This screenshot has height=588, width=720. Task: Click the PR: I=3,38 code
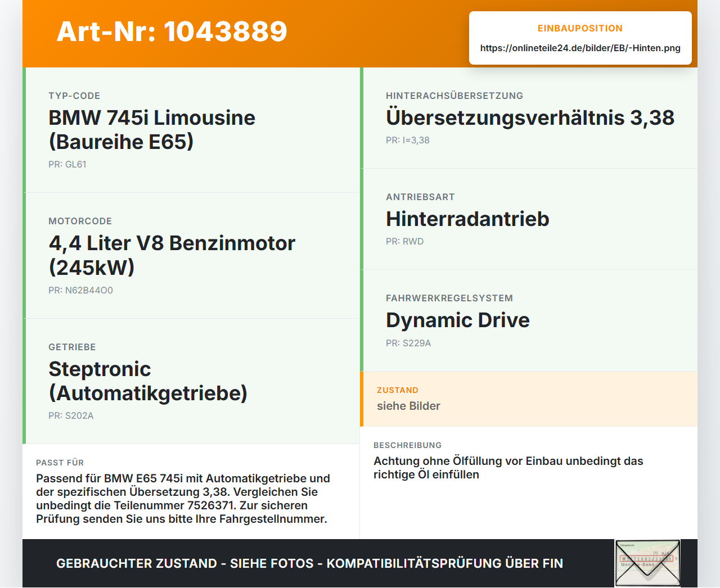click(x=407, y=140)
